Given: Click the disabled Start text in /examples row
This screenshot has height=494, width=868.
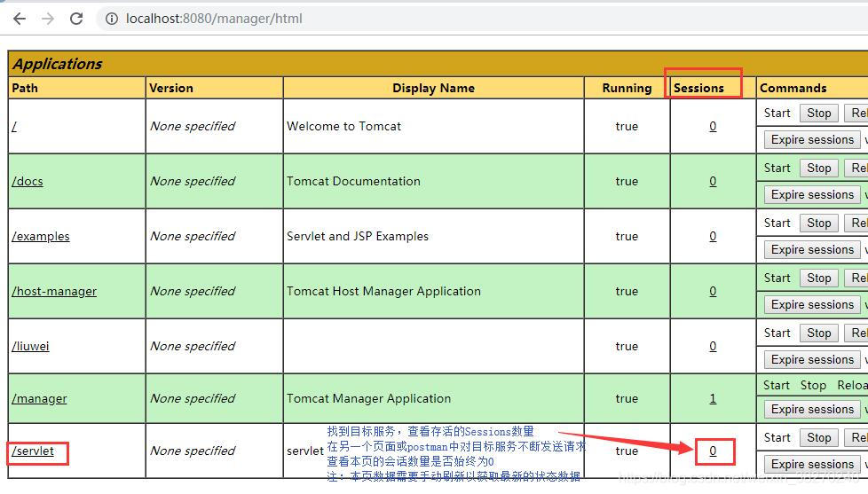Looking at the screenshot, I should (777, 223).
